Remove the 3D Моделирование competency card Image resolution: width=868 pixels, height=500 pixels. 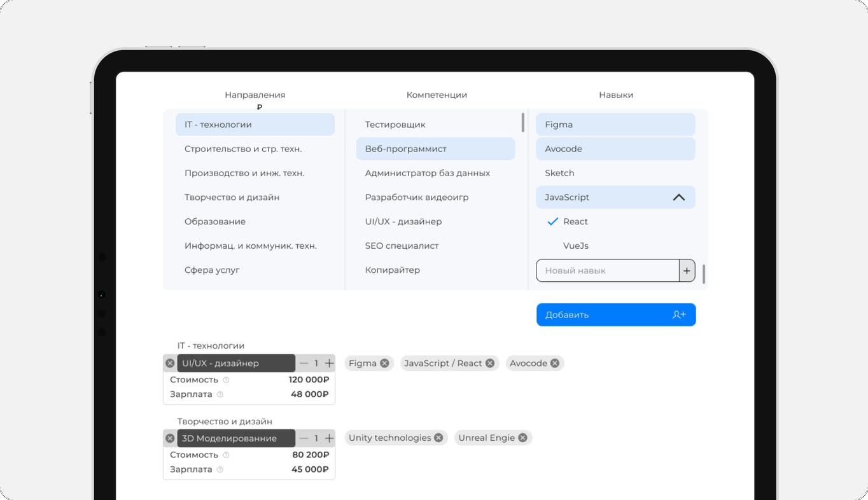point(170,438)
